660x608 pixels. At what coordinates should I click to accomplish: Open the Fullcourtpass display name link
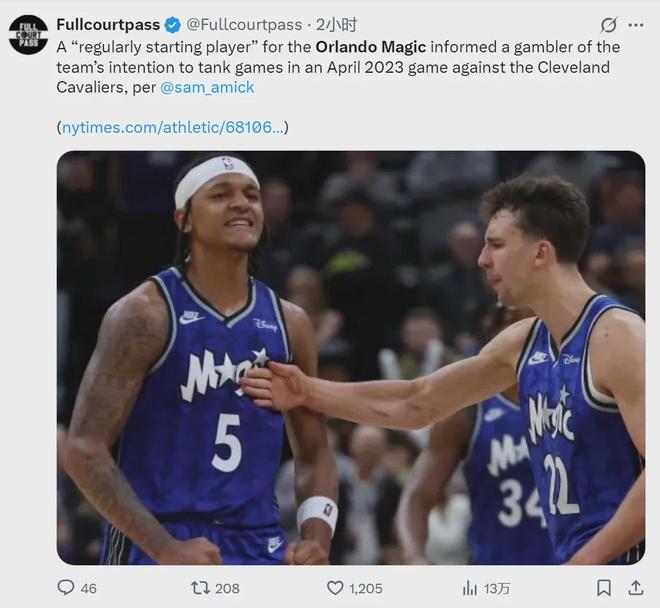(108, 25)
